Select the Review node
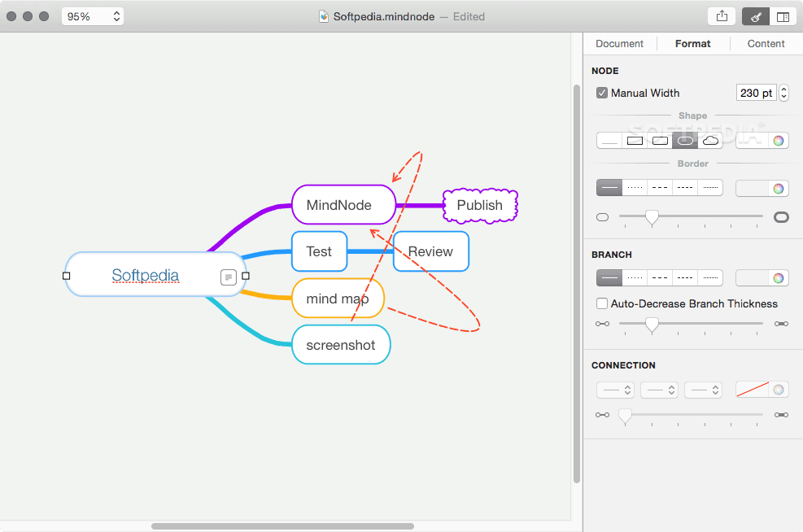803x532 pixels. [x=430, y=251]
